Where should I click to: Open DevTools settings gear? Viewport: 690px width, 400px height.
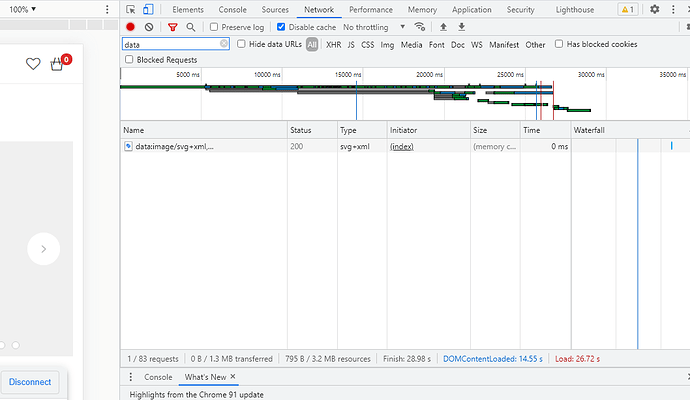[x=655, y=9]
